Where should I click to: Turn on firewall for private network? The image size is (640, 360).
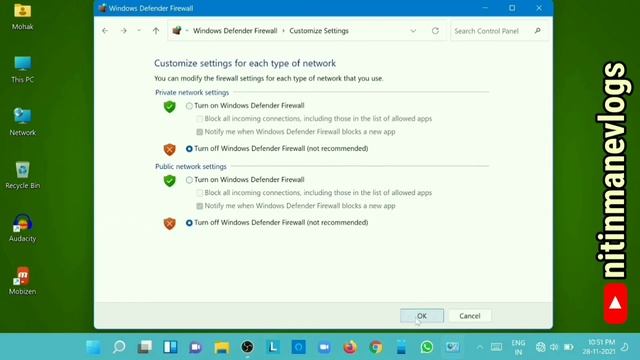(x=189, y=106)
